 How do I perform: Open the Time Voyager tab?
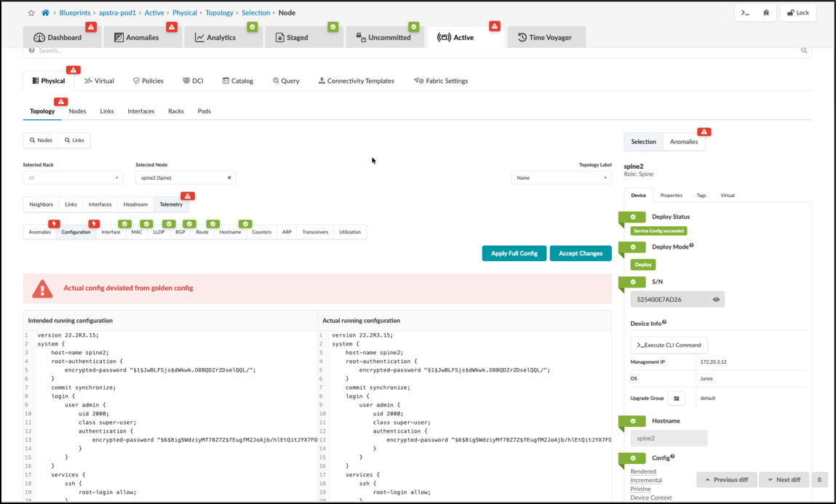click(x=546, y=37)
